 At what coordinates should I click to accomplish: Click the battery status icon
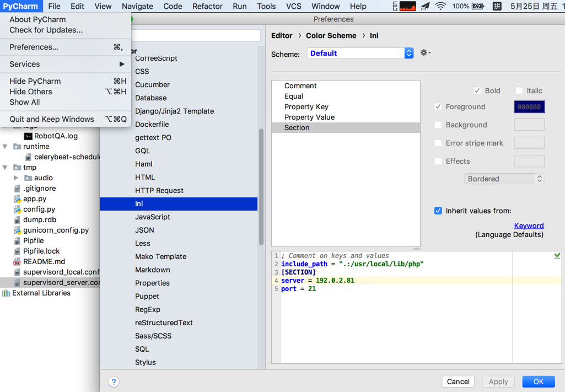(x=478, y=6)
